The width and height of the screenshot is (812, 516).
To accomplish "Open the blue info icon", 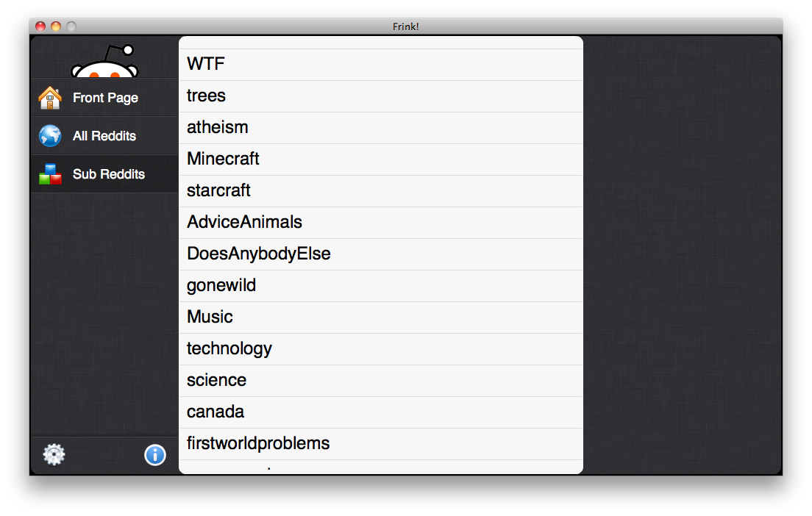I will pos(155,456).
